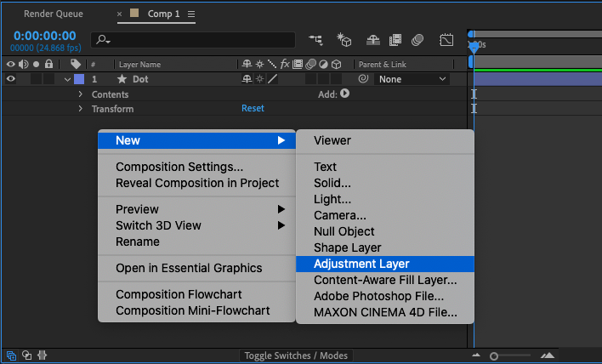
Task: Select the Comp 1 tab
Action: (163, 14)
